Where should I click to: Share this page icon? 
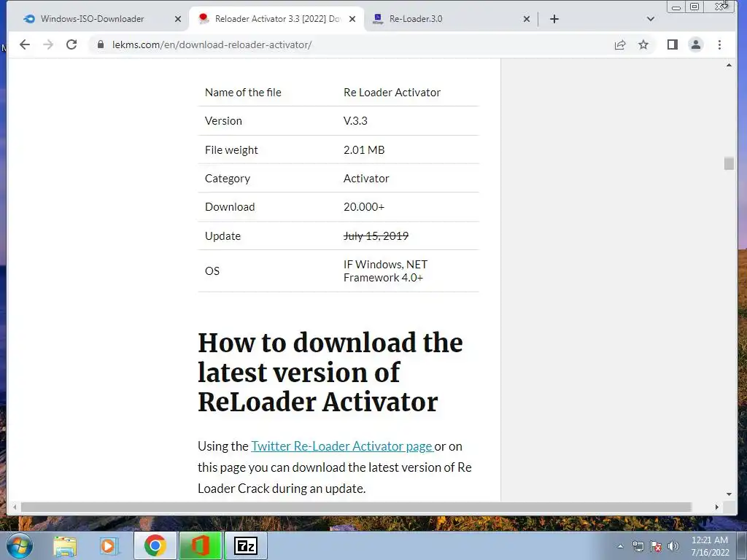620,44
